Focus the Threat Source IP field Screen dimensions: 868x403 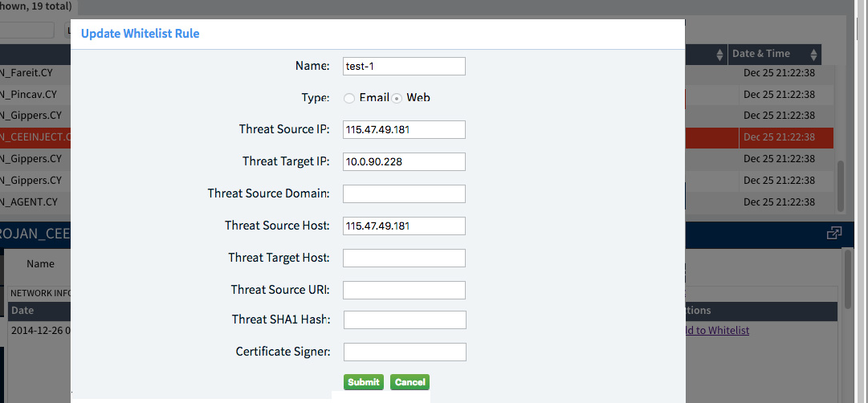point(404,129)
